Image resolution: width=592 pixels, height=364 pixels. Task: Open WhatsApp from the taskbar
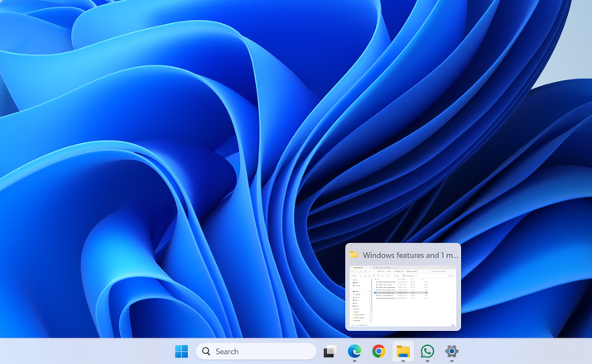tap(427, 351)
